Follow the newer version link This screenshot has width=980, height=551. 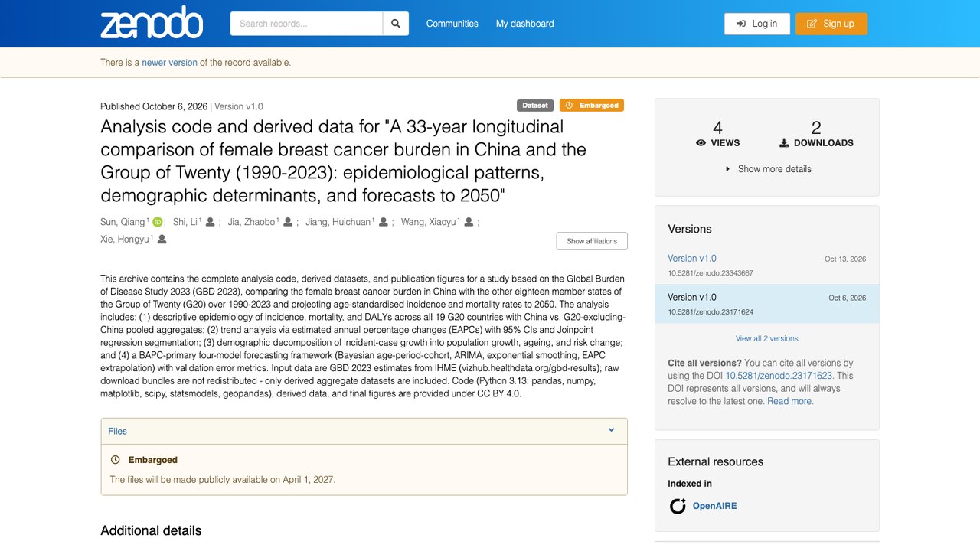(x=169, y=63)
